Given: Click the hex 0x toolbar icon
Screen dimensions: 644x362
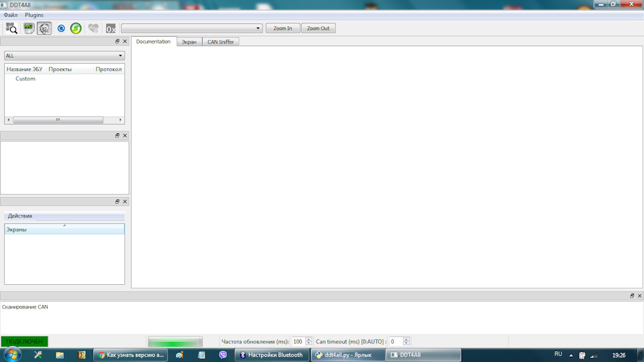Looking at the screenshot, I should point(111,28).
